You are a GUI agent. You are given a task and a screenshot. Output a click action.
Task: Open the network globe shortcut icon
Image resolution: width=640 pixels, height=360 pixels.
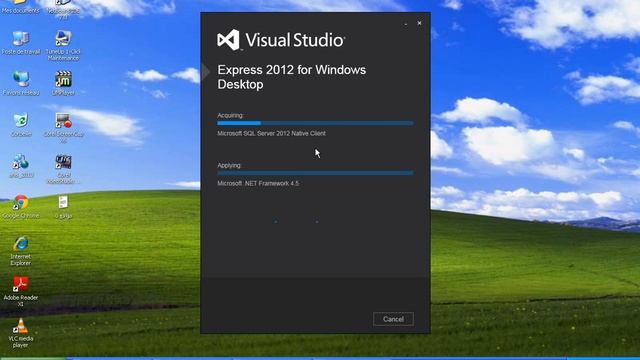(x=21, y=166)
